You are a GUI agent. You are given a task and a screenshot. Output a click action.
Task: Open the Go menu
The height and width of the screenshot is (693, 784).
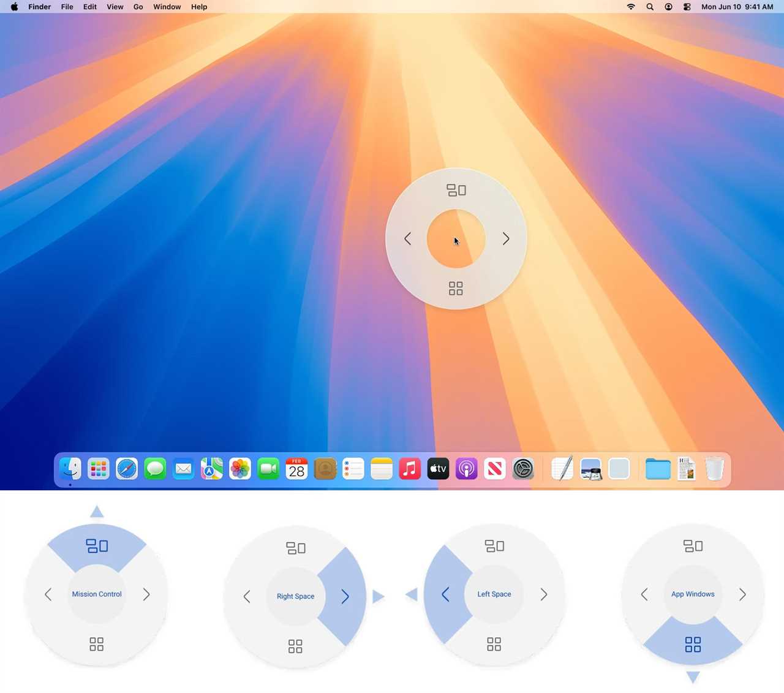138,7
